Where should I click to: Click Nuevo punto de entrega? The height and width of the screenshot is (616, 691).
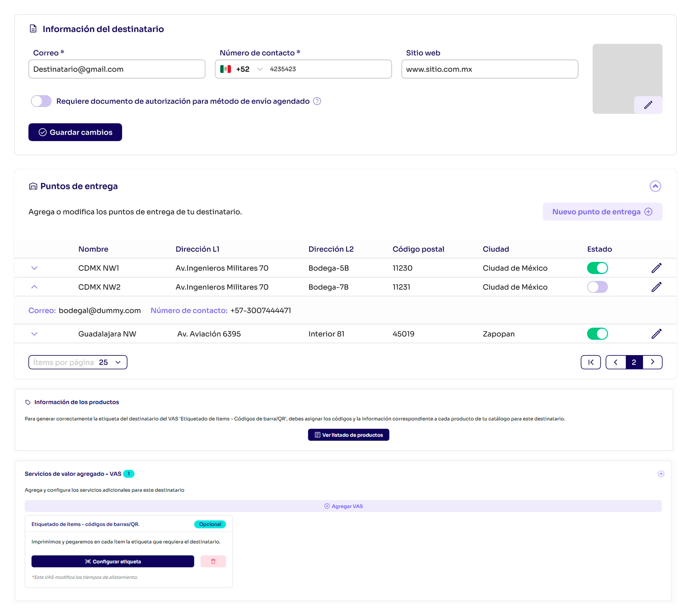(x=602, y=212)
